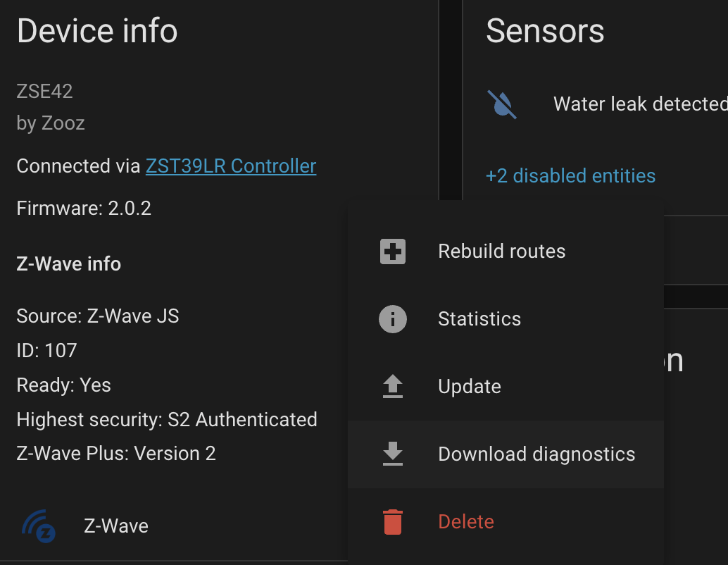The height and width of the screenshot is (565, 728).
Task: Show the +2 disabled entities
Action: click(570, 175)
